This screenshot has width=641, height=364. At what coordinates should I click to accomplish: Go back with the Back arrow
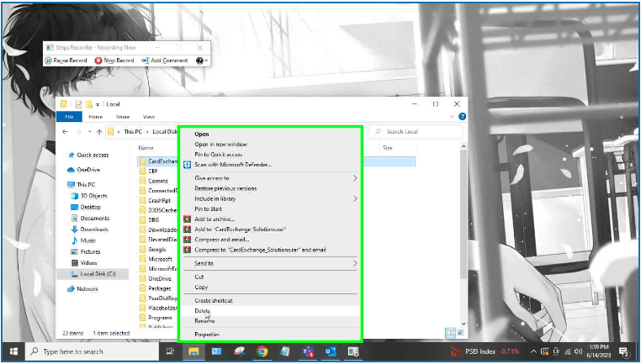[x=65, y=131]
